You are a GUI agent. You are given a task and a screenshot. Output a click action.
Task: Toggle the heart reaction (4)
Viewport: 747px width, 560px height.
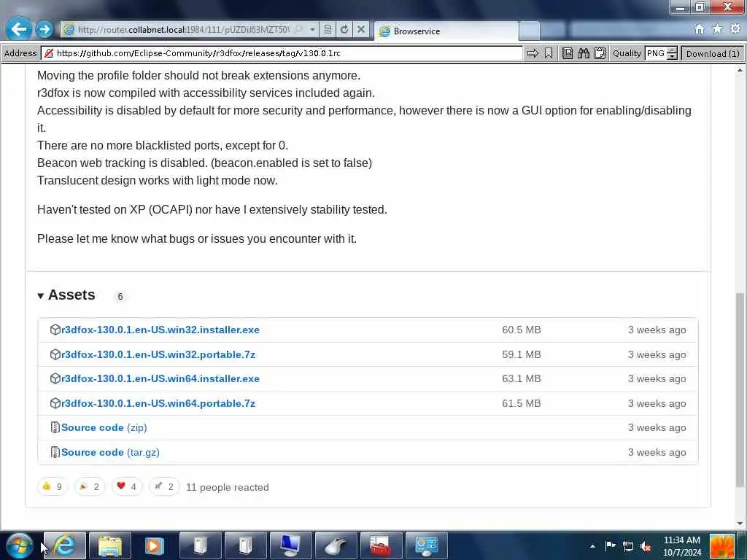pyautogui.click(x=127, y=486)
